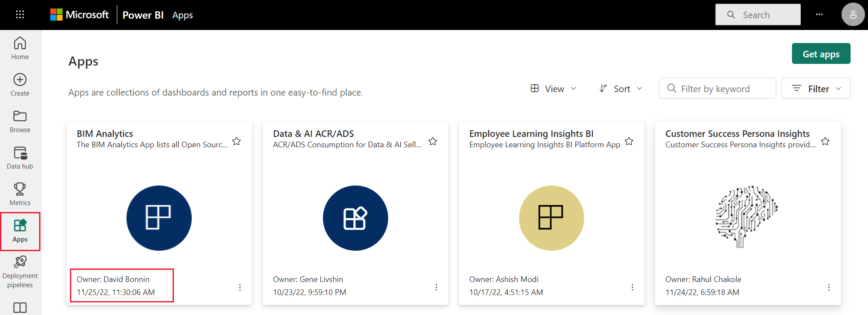Click the Filter by keyword field
Viewport: 868px width, 315px height.
[x=717, y=89]
